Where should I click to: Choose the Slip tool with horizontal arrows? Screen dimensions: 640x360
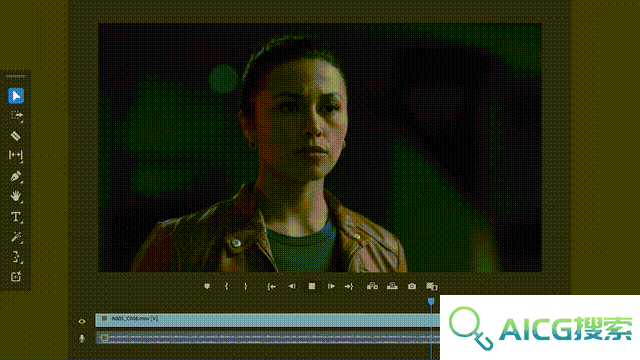(x=16, y=155)
